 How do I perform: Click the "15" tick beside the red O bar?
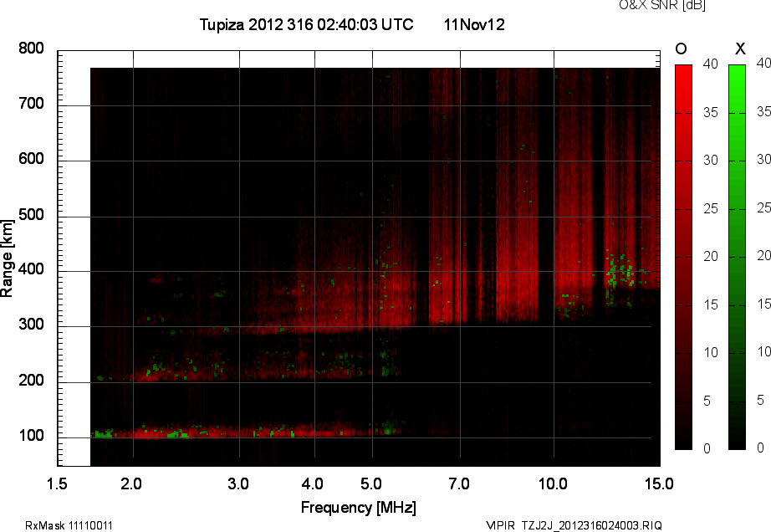click(711, 304)
